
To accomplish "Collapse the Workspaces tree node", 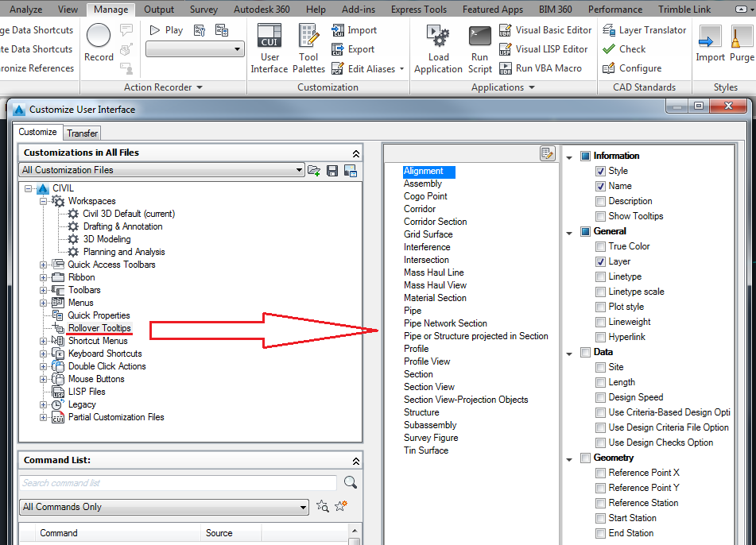I will tap(44, 201).
